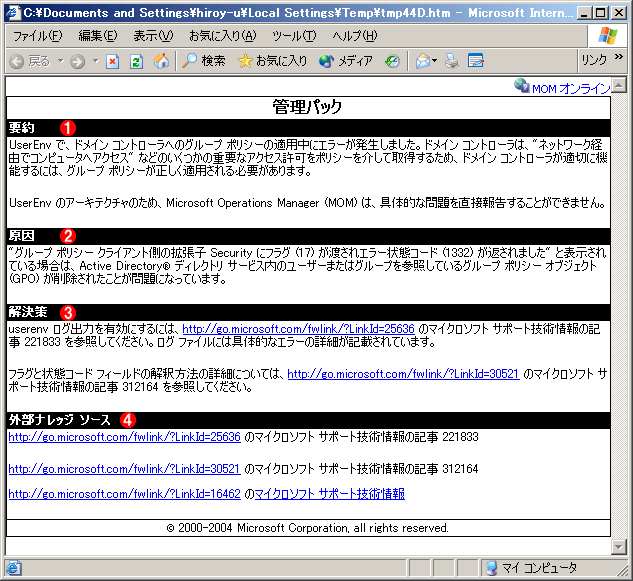
Task: Click the Edit page toolbar icon
Action: [x=476, y=61]
